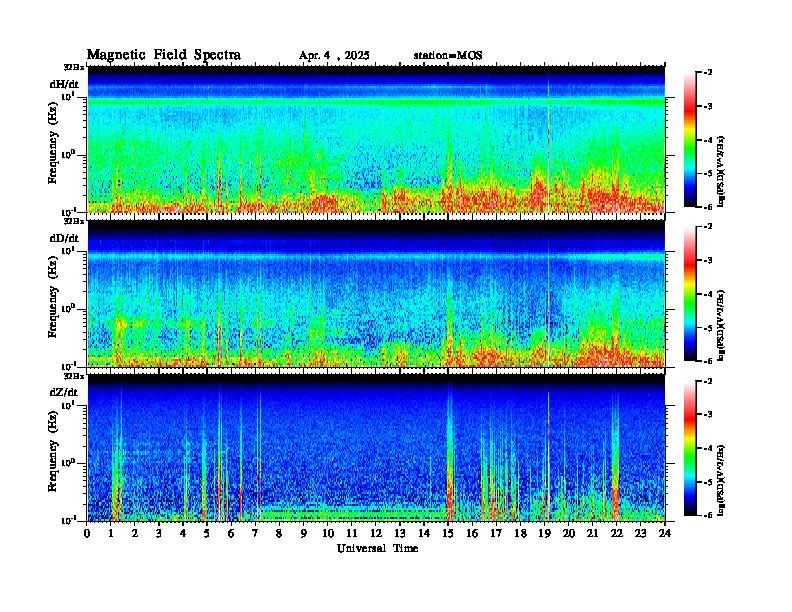Click hour "22" on the Universal Time axis
This screenshot has width=792, height=612.
pyautogui.click(x=617, y=533)
